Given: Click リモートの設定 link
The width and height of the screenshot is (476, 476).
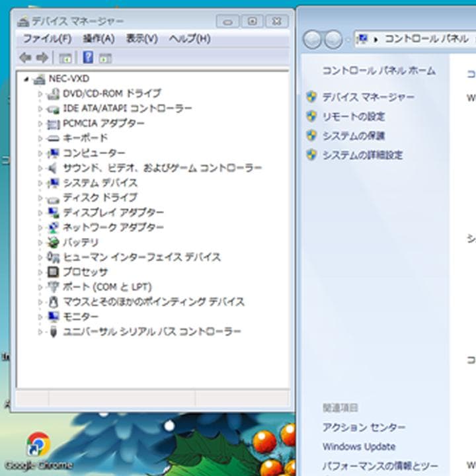Looking at the screenshot, I should [x=353, y=116].
